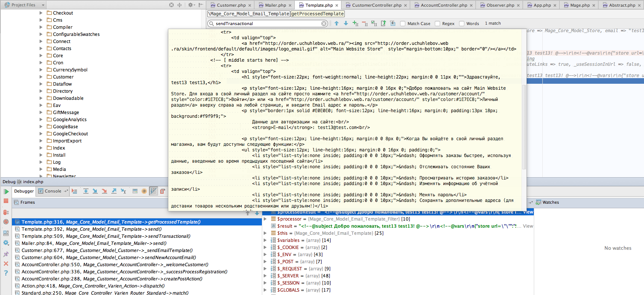Go to previous search occurrence arrow
The height and width of the screenshot is (295, 644).
point(337,23)
